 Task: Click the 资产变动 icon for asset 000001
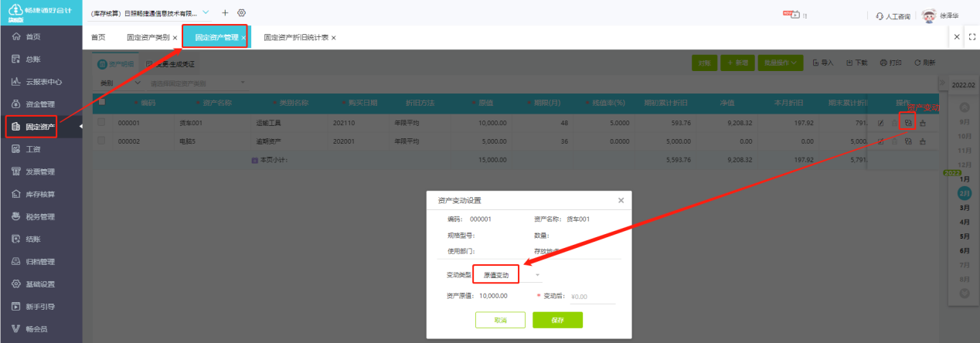pyautogui.click(x=909, y=123)
